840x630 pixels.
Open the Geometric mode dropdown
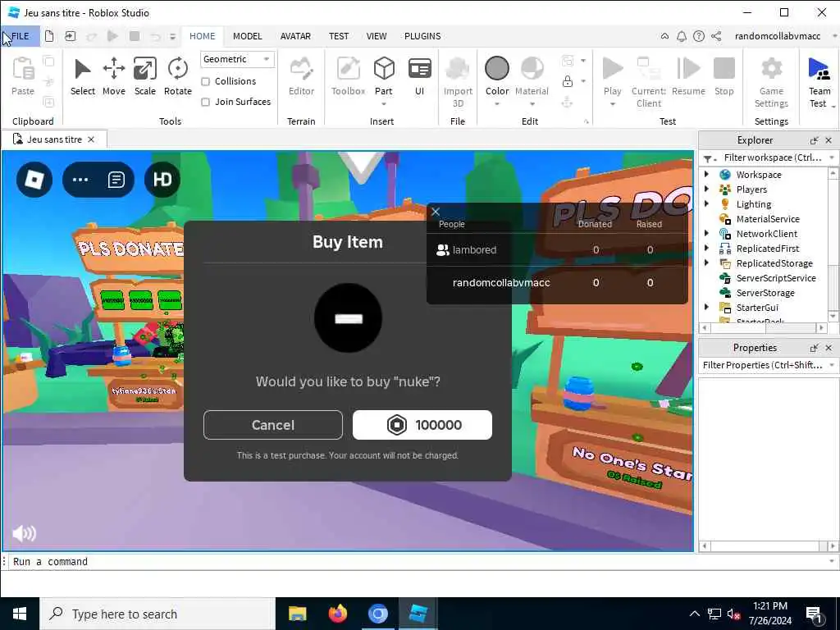pyautogui.click(x=237, y=59)
